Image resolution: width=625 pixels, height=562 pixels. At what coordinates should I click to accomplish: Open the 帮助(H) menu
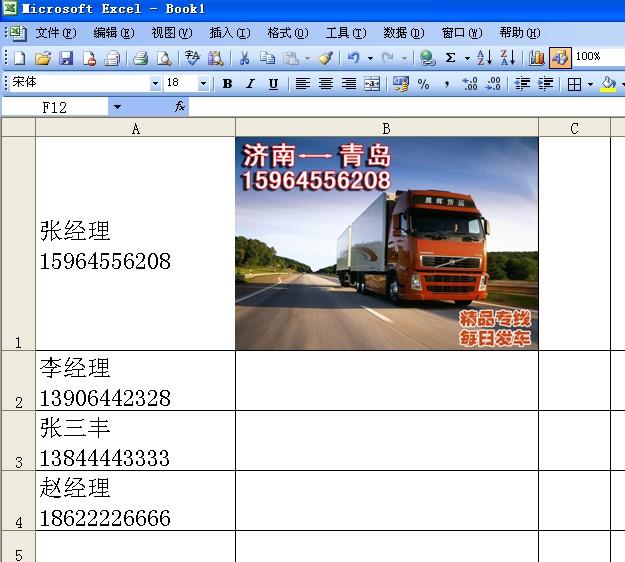(x=520, y=33)
